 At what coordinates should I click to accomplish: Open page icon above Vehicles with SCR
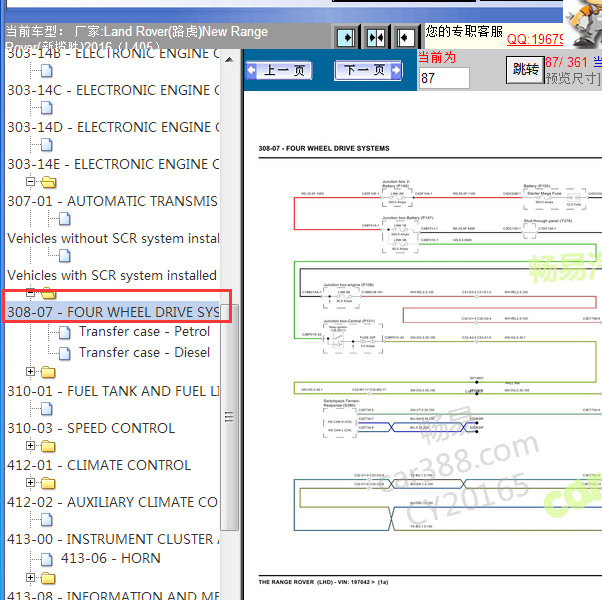[64, 256]
